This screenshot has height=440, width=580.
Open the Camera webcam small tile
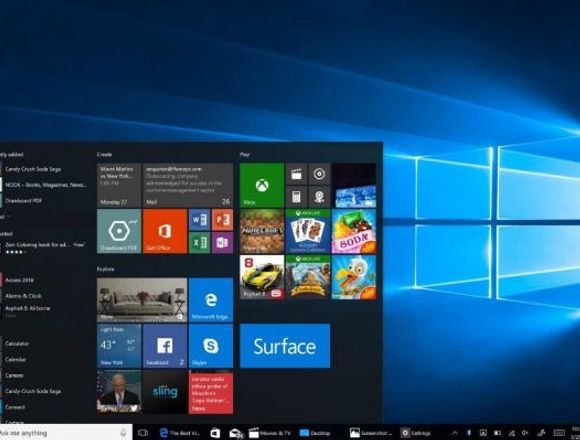[319, 197]
